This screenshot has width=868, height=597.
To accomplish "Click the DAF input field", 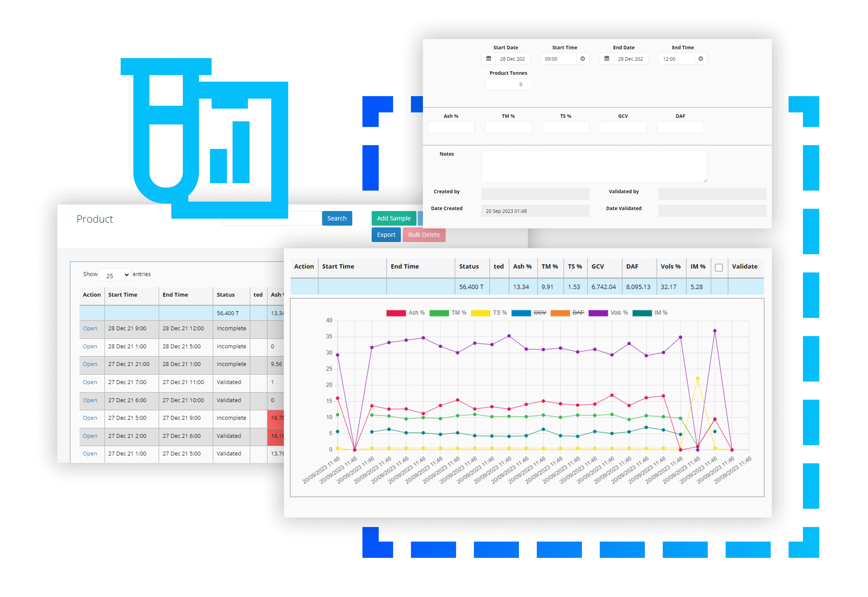I will click(x=680, y=127).
